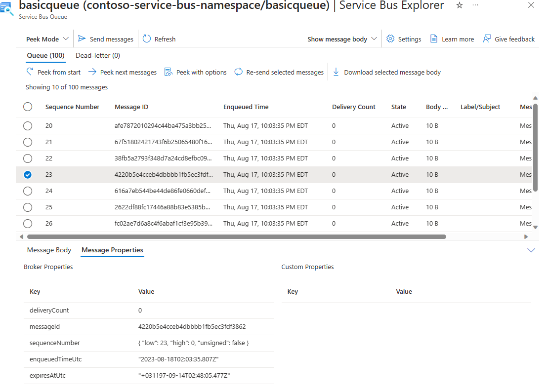Screen dimensions: 548x392
Task: Click the Learn more document icon
Action: [434, 39]
